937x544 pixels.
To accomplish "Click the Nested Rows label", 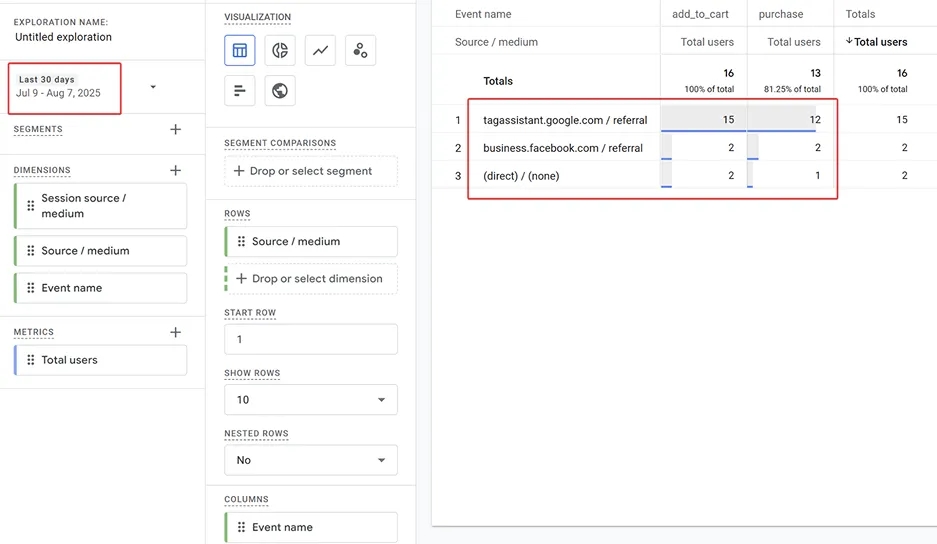I will click(256, 434).
